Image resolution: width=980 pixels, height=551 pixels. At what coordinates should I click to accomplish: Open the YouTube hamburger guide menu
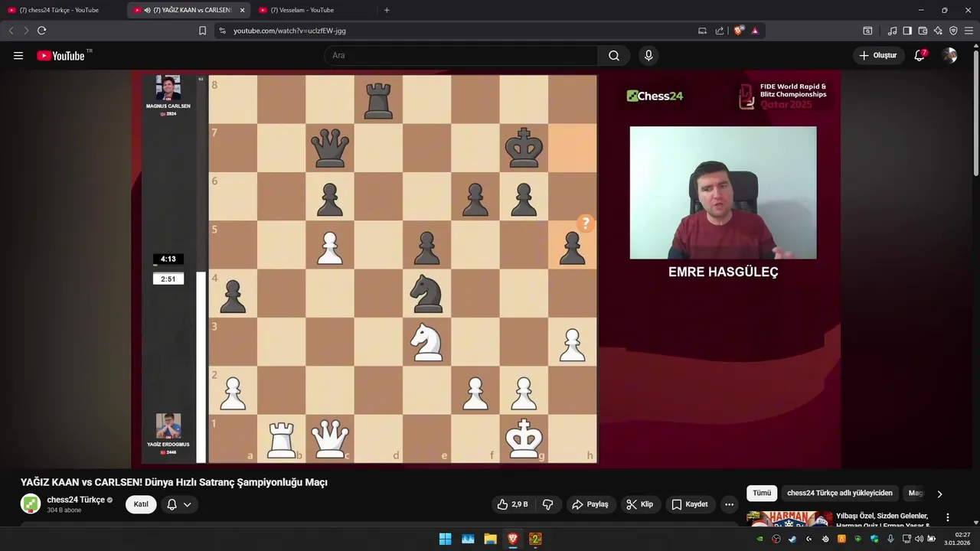(18, 56)
